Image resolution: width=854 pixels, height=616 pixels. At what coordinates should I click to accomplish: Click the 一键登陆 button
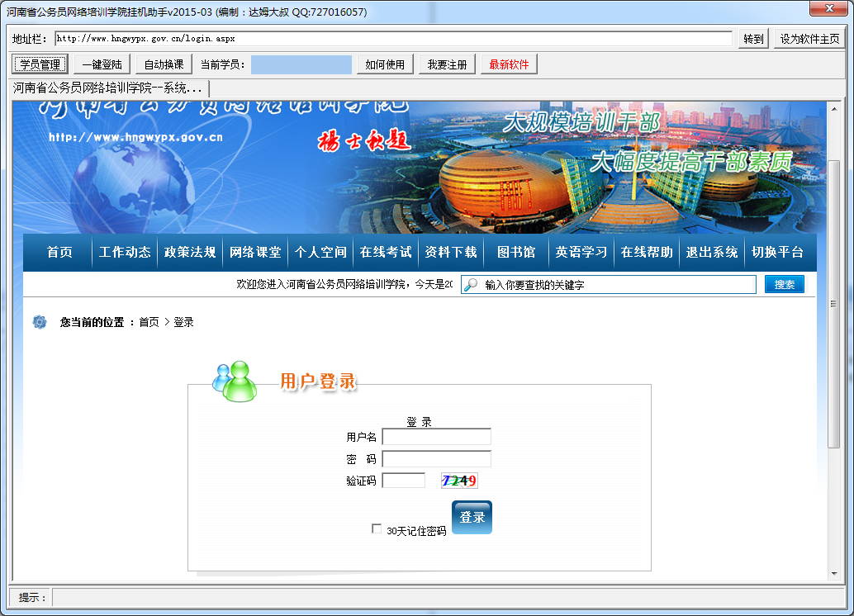(102, 64)
